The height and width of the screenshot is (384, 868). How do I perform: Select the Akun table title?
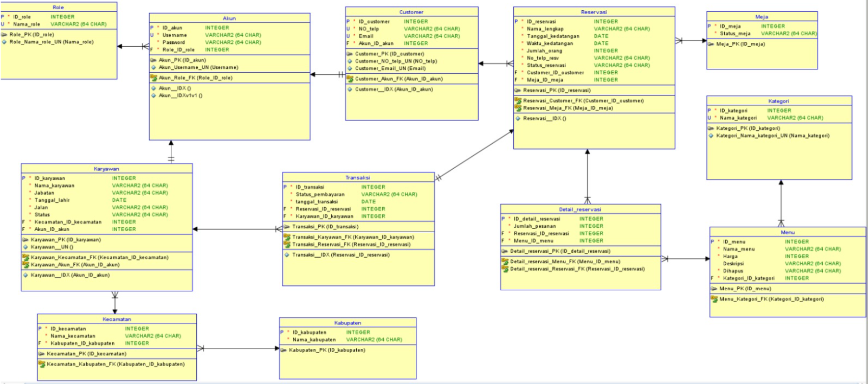(229, 18)
